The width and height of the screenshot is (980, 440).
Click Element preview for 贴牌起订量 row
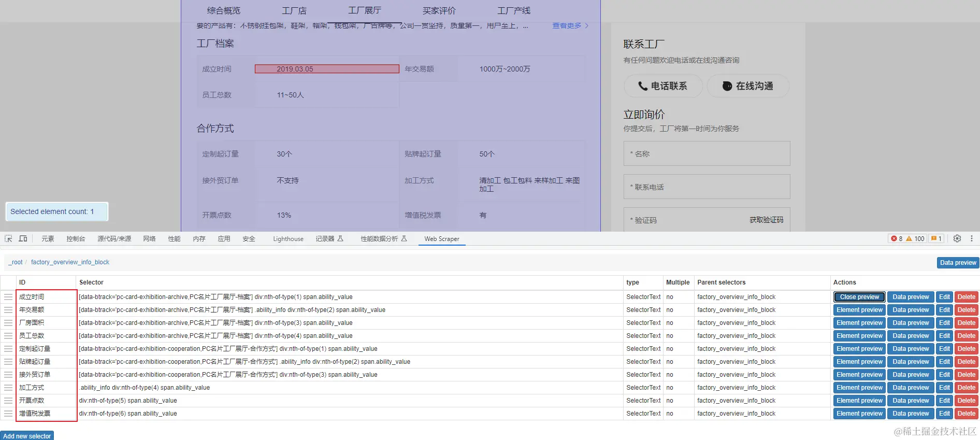(x=859, y=362)
